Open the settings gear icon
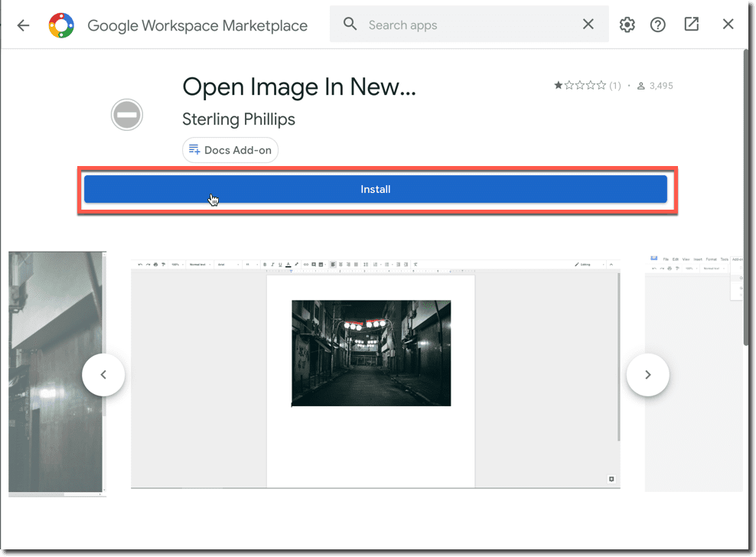Viewport: 756px width, 557px height. (x=627, y=24)
